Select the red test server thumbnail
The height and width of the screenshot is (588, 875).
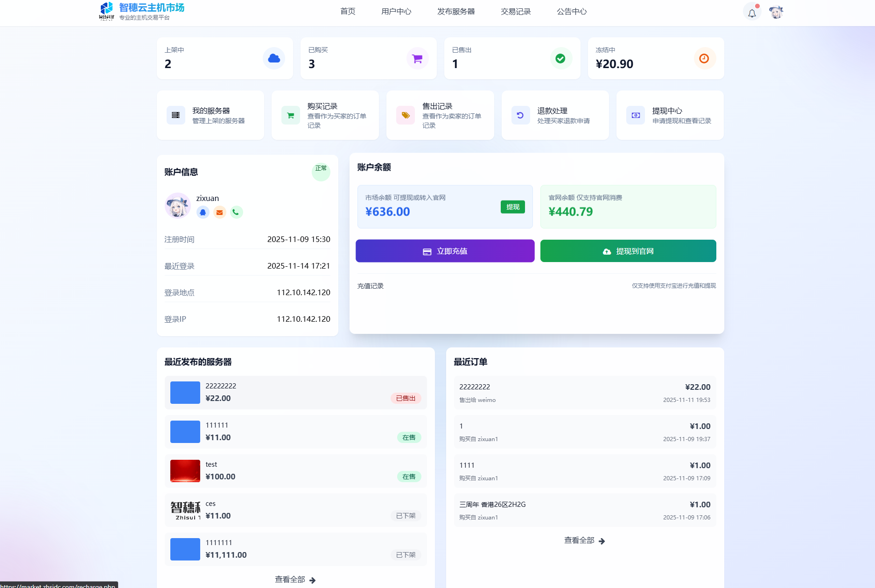185,471
